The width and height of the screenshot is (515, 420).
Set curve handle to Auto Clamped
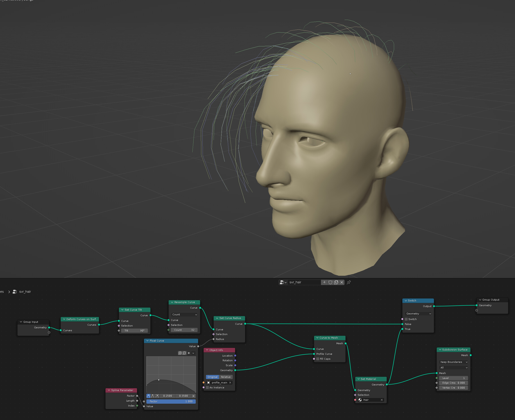pos(157,396)
